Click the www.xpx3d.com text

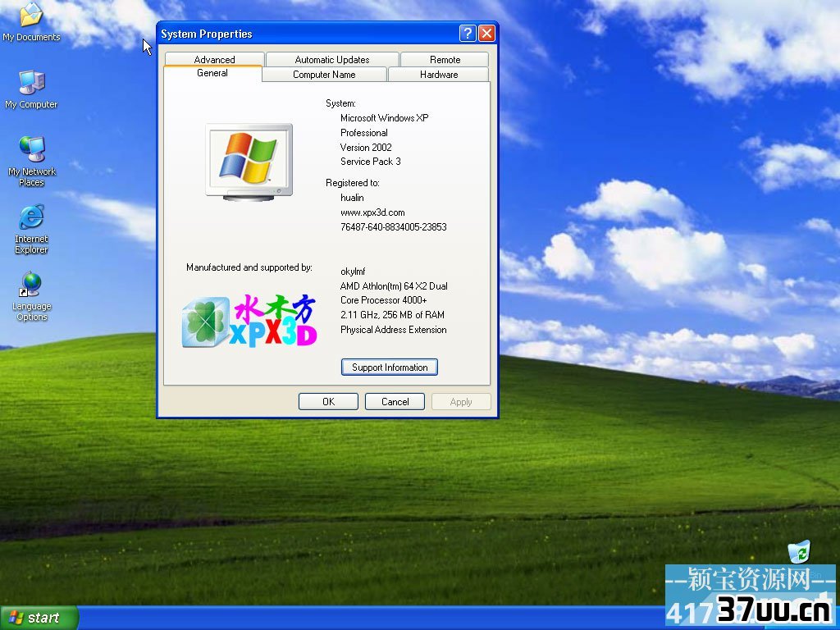(x=372, y=212)
